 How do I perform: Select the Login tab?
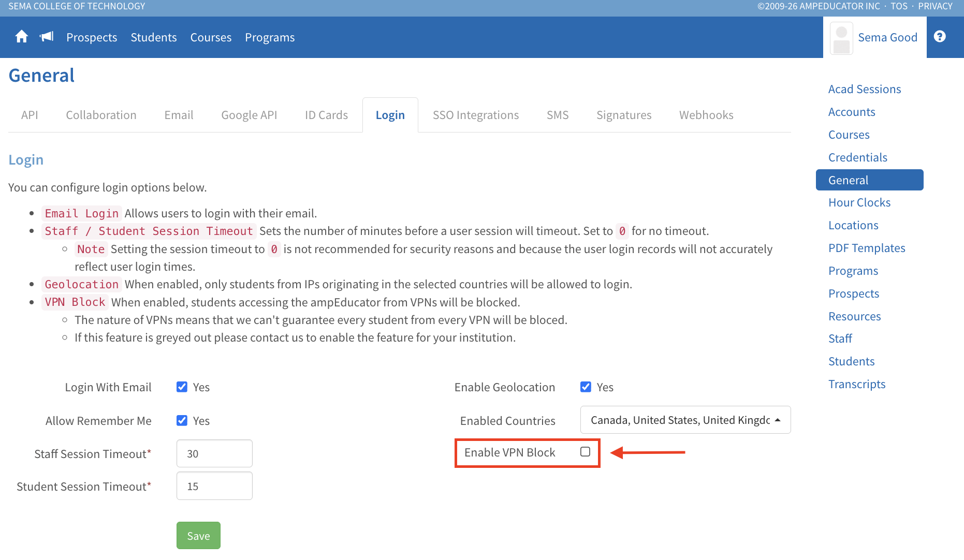tap(390, 115)
